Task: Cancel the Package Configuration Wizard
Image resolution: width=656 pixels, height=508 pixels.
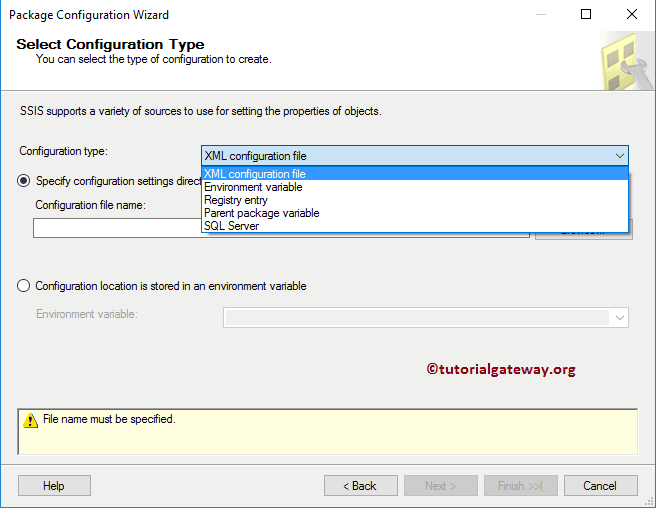Action: coord(601,485)
